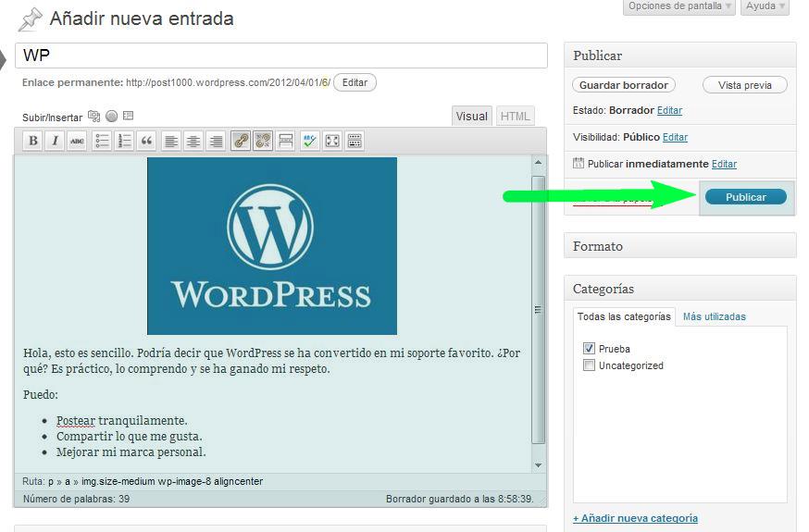Click the strikethrough ABC button

coord(78,141)
